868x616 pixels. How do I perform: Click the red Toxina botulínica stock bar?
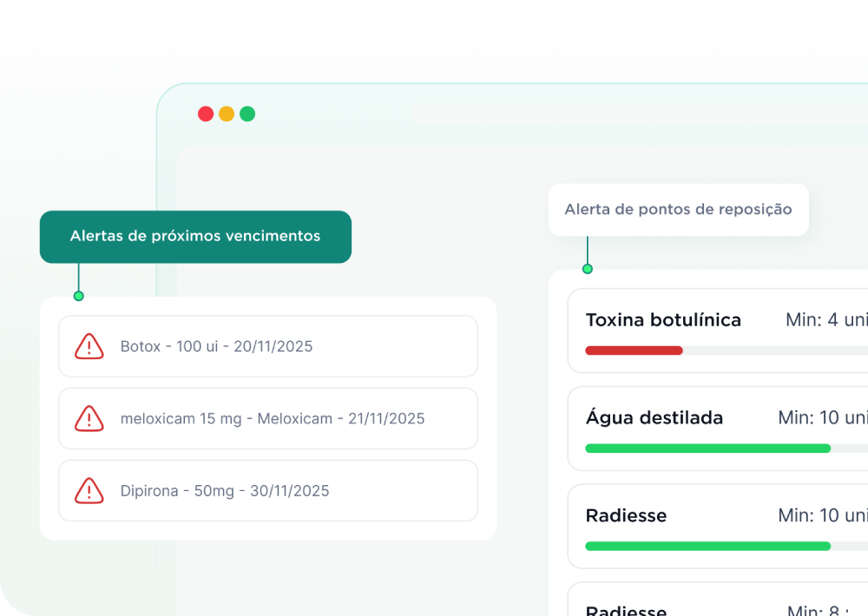[634, 351]
